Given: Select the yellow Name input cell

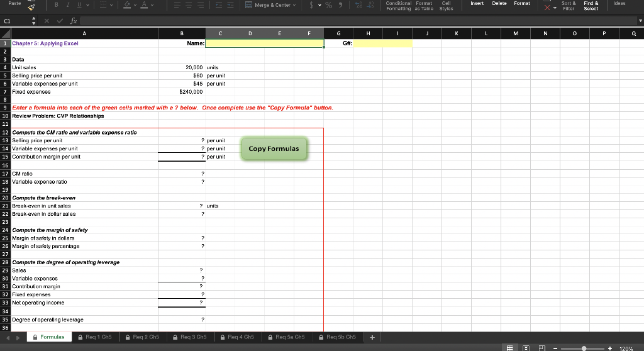Looking at the screenshot, I should click(265, 43).
